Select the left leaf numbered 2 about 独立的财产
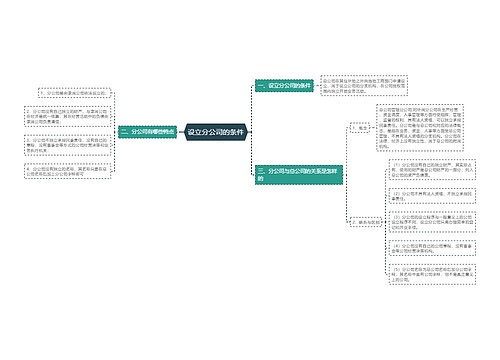500x360 pixels. pos(67,116)
